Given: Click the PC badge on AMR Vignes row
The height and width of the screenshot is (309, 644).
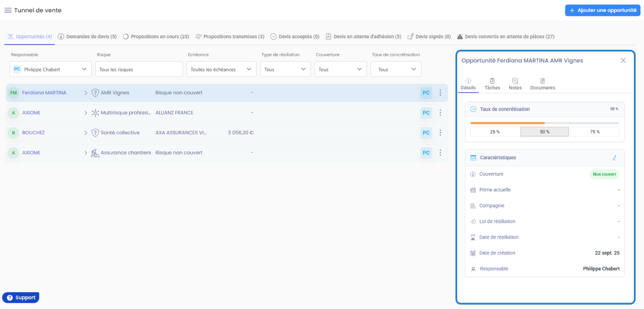Looking at the screenshot, I should [x=426, y=93].
